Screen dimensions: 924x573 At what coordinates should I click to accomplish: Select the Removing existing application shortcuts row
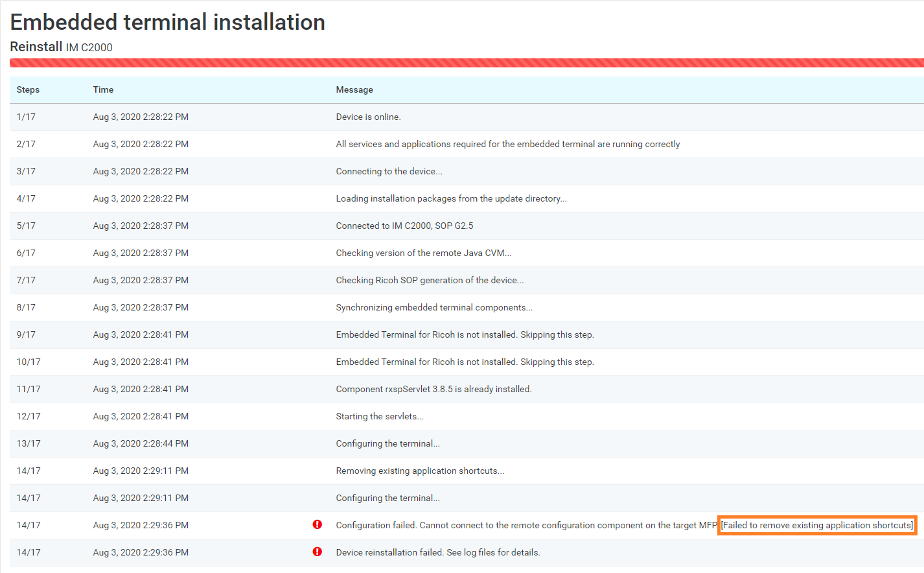tap(420, 471)
